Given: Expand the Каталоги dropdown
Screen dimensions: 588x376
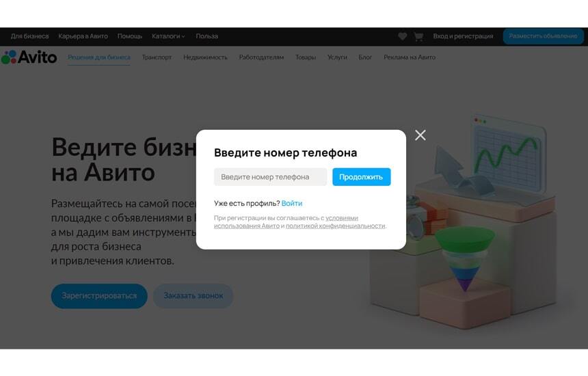Looking at the screenshot, I should tap(168, 36).
